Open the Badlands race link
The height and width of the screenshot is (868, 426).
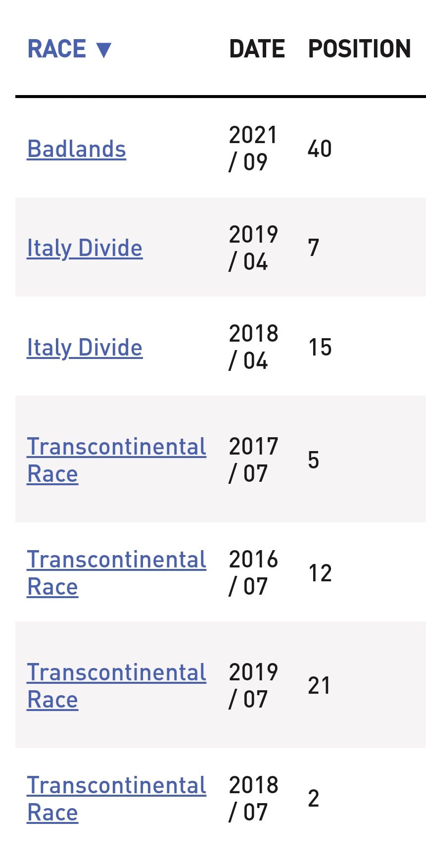(x=77, y=149)
